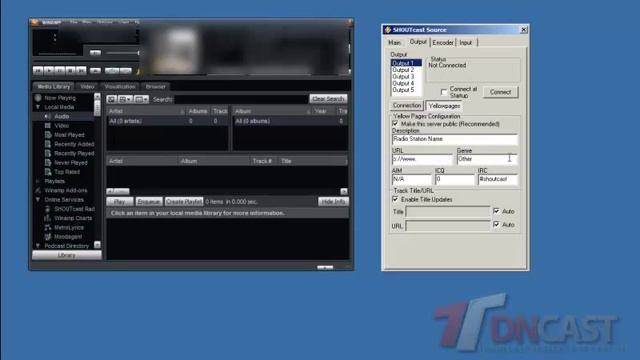Toggle Connect at Startup checkbox
The height and width of the screenshot is (360, 640).
point(444,92)
